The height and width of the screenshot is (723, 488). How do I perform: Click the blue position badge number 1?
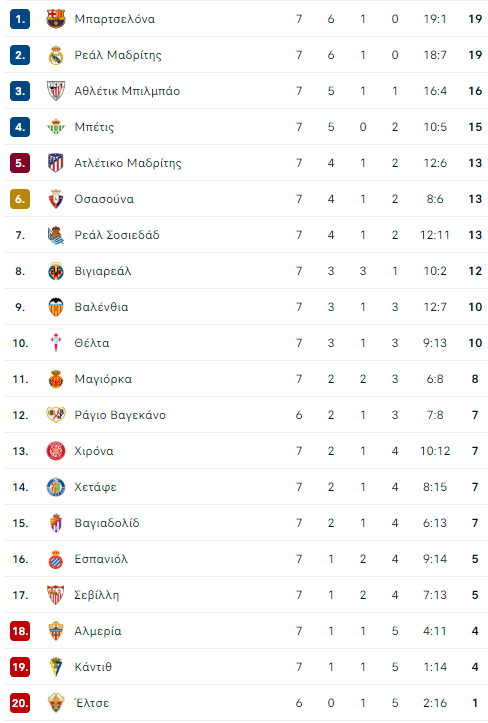click(20, 19)
